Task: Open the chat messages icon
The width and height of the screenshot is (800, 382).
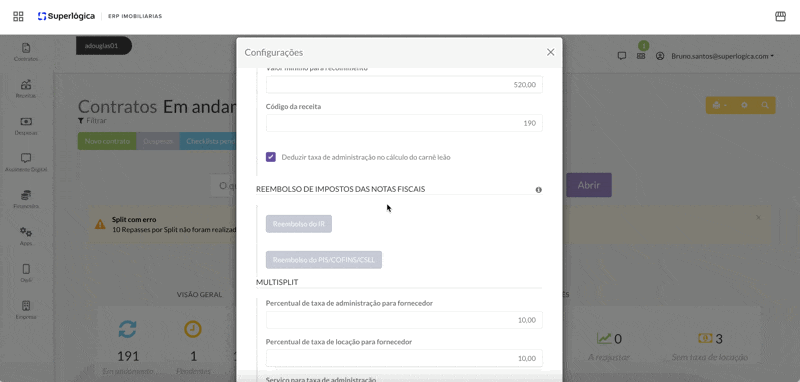Action: pyautogui.click(x=621, y=56)
